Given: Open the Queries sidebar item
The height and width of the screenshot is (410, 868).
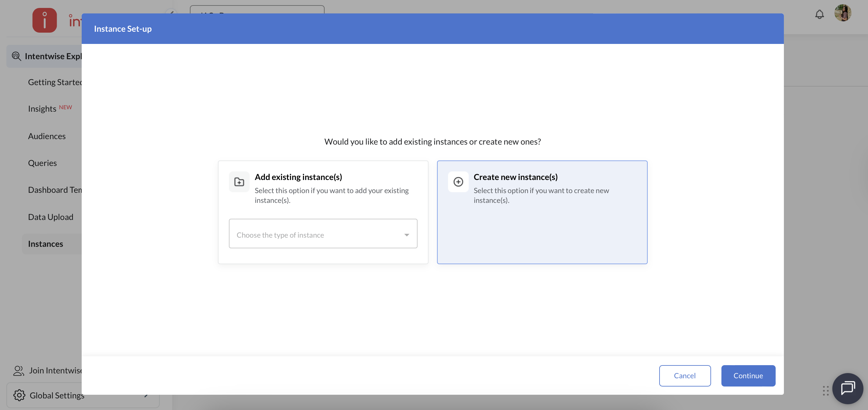Looking at the screenshot, I should 42,163.
